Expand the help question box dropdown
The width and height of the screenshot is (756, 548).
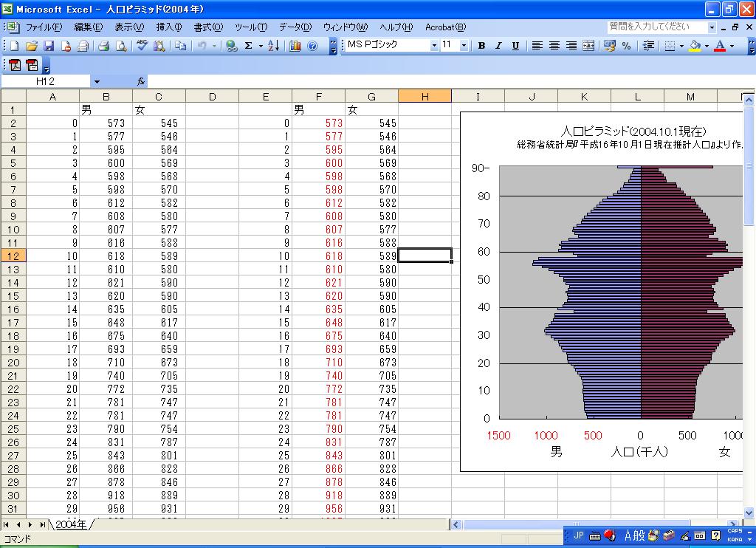pyautogui.click(x=712, y=27)
